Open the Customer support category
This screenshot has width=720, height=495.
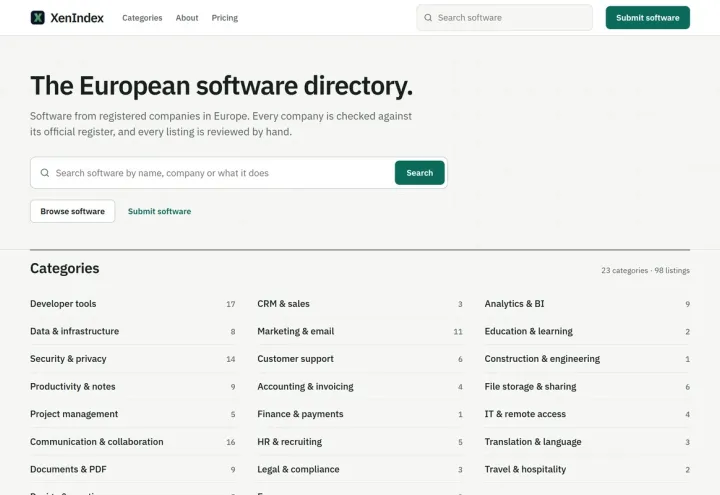pos(360,359)
